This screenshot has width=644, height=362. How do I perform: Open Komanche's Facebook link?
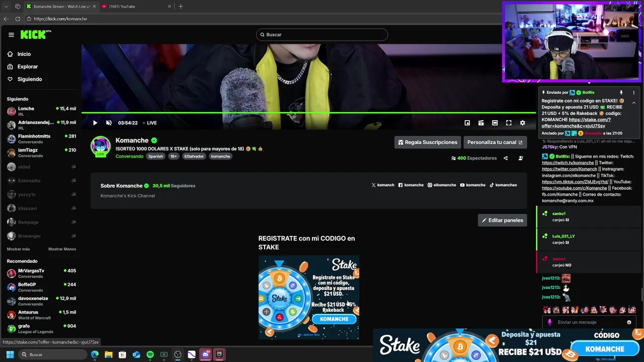pyautogui.click(x=411, y=185)
